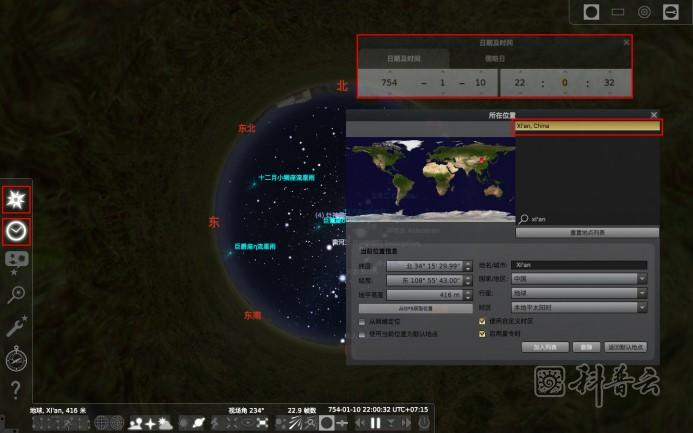Open the Search window magnifier icon
Image resolution: width=693 pixels, height=433 pixels.
[x=16, y=294]
